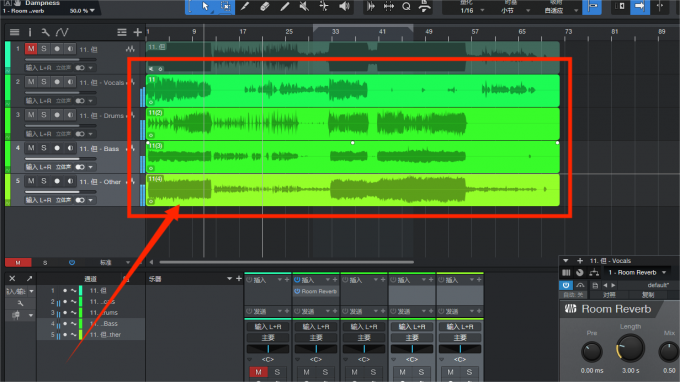Open track options wrench icon

(45, 32)
